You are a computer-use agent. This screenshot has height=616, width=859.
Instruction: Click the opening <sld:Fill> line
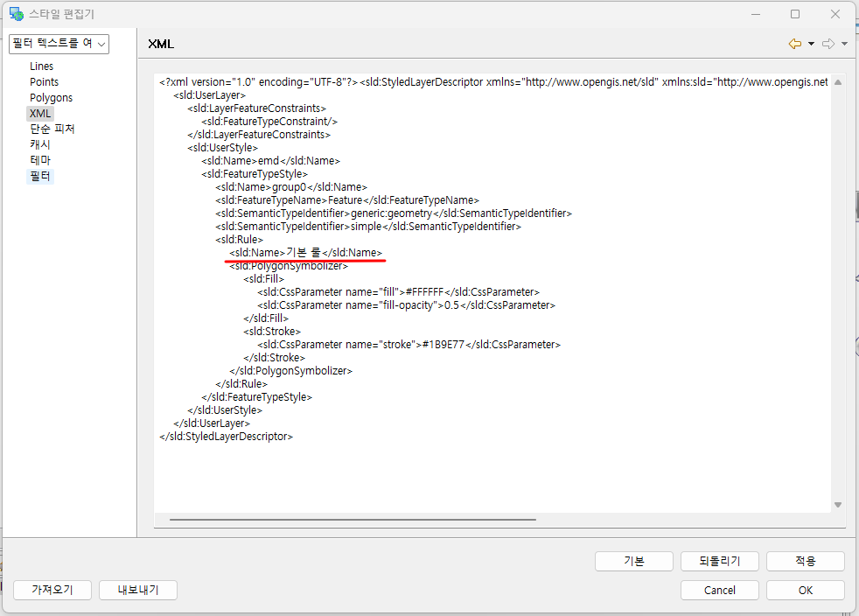tap(264, 279)
